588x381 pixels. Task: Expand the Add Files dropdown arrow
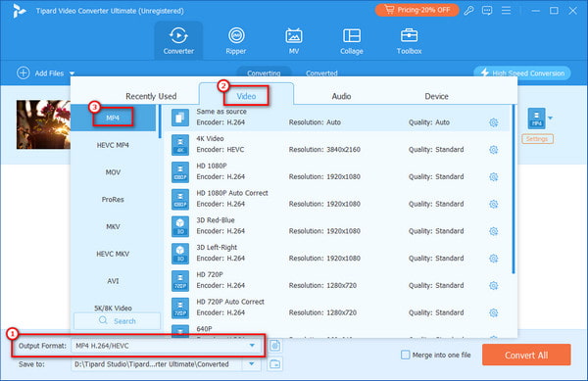72,73
